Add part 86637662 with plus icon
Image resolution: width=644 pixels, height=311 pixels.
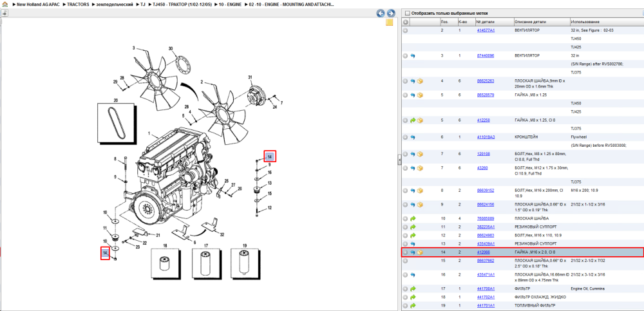[405, 261]
